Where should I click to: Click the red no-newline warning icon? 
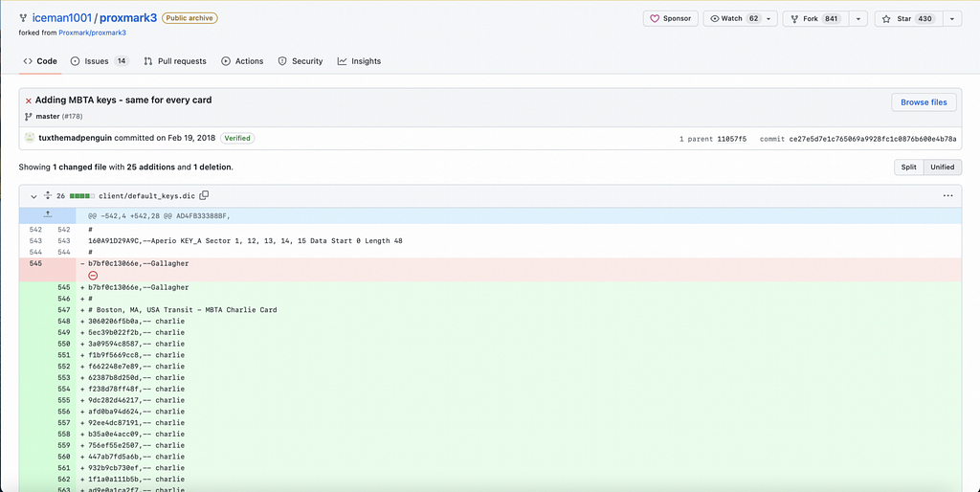click(x=93, y=275)
